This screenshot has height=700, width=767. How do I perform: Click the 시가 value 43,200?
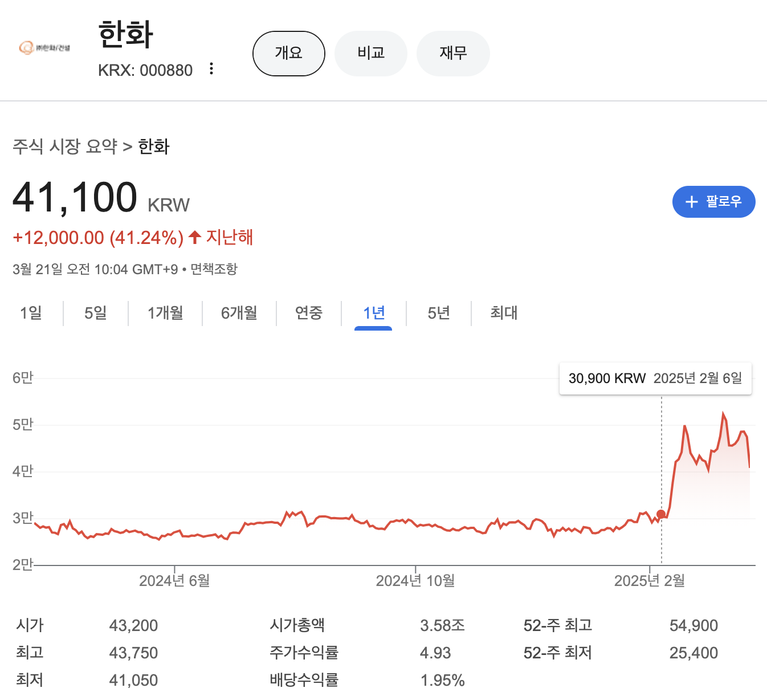pos(133,625)
